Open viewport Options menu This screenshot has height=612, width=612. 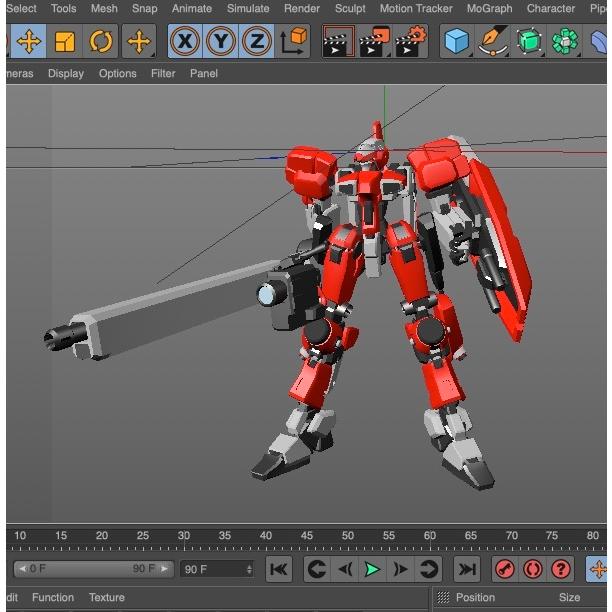tap(117, 73)
